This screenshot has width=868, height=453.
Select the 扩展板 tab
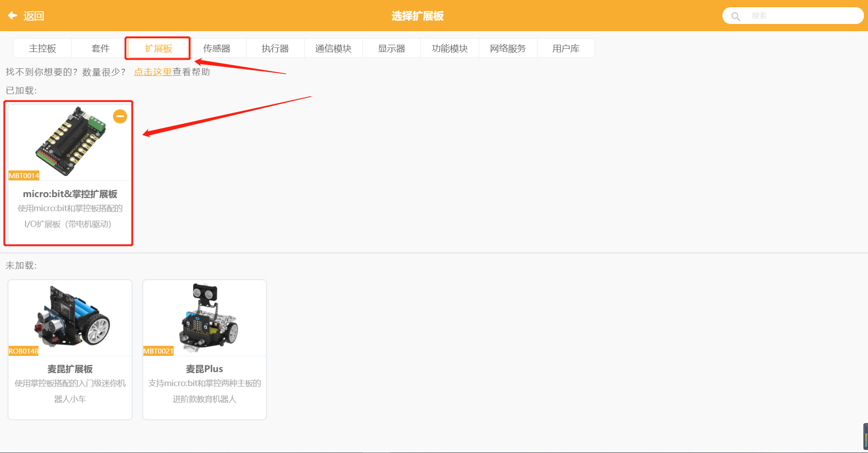(159, 48)
